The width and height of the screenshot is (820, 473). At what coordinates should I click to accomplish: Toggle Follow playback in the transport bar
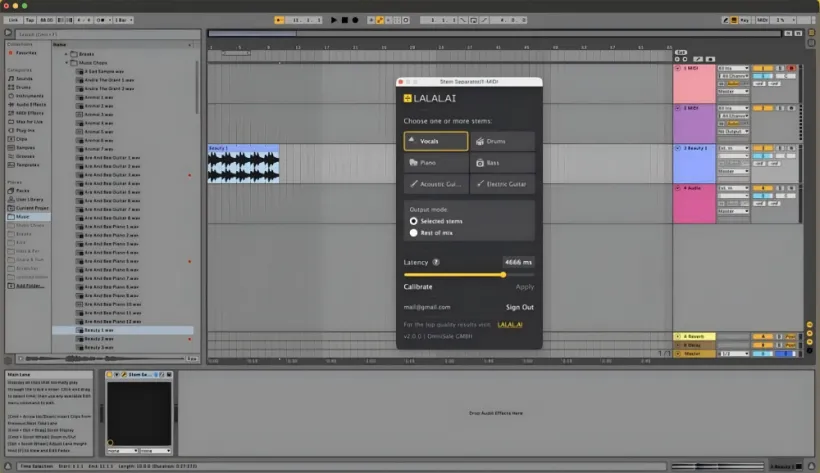[x=279, y=20]
